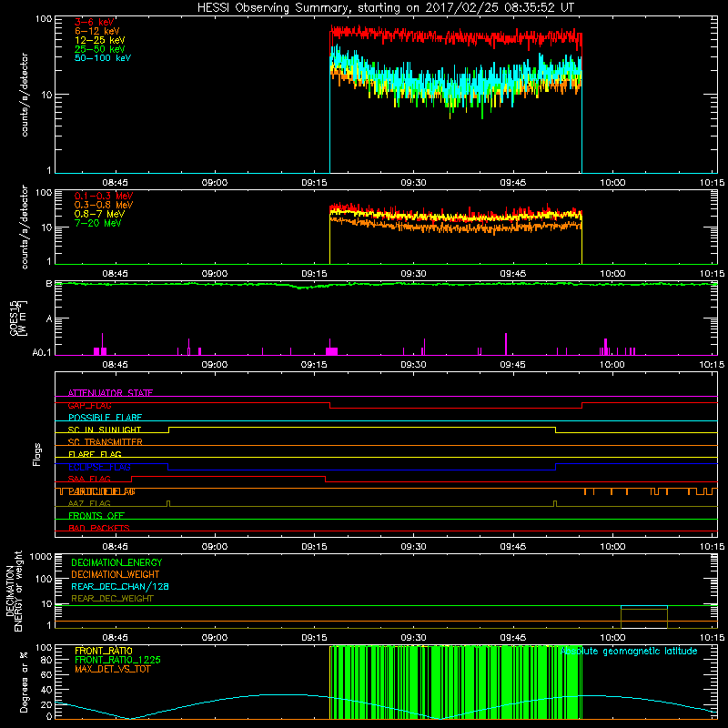Select the PARTICLE_FLAG label
Image resolution: width=728 pixels, height=728 pixels.
point(102,491)
